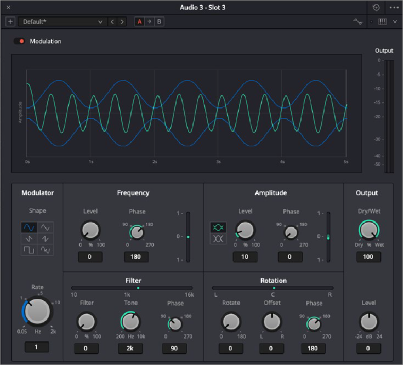Switch to the A comparison state

click(x=140, y=22)
